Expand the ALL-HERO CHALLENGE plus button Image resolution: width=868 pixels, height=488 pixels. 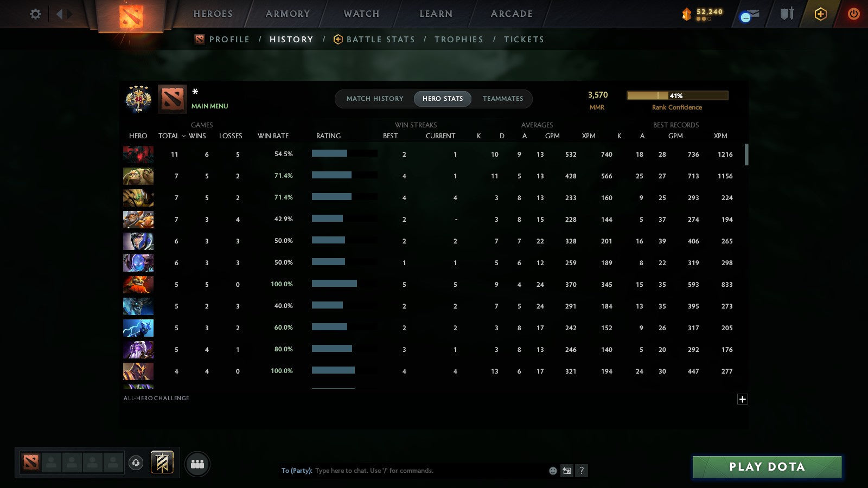click(743, 399)
